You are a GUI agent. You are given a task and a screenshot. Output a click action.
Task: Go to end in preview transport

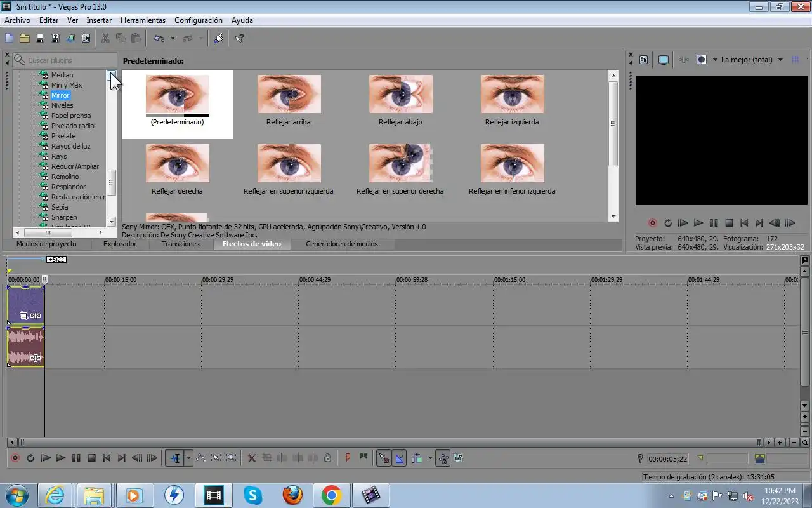pos(759,223)
